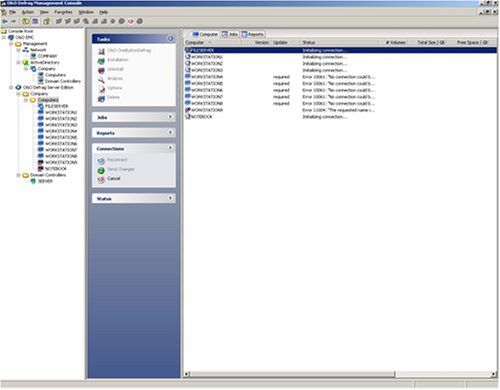Select the Network tree node
This screenshot has width=500, height=390.
point(38,50)
